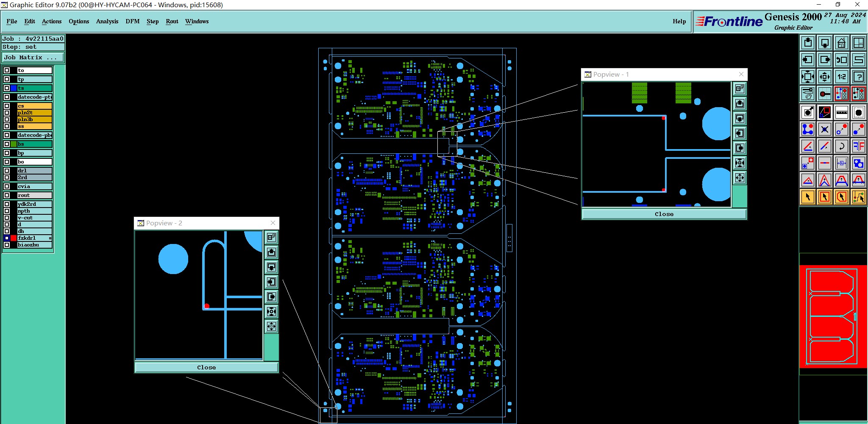Image resolution: width=868 pixels, height=424 pixels.
Task: Toggle the 'biaozhu' layer checkbox
Action: (7, 245)
